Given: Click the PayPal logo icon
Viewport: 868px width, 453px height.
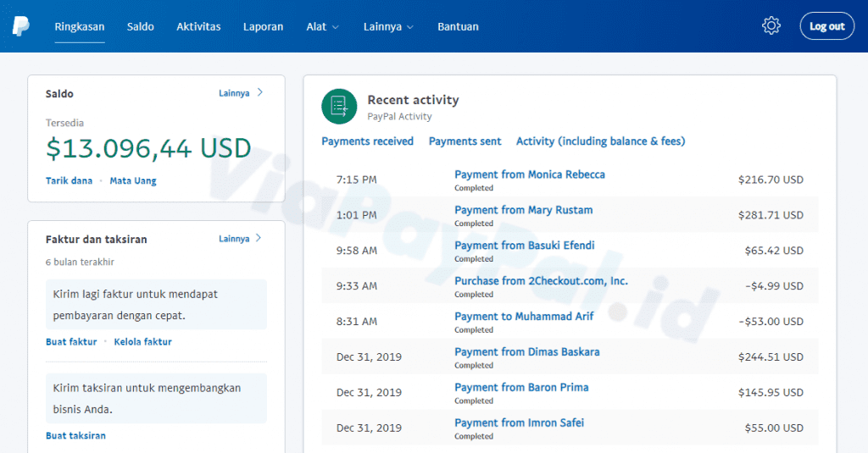Looking at the screenshot, I should pos(20,26).
